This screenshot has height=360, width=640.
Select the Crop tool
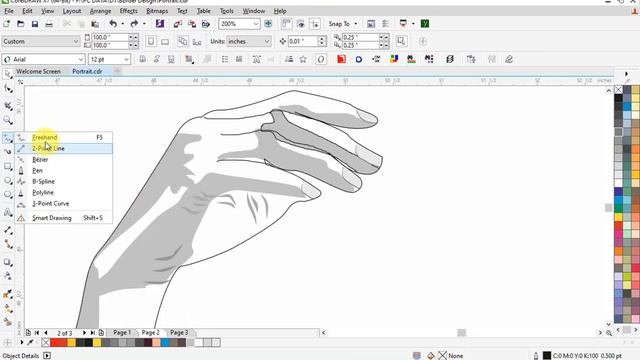(x=8, y=105)
